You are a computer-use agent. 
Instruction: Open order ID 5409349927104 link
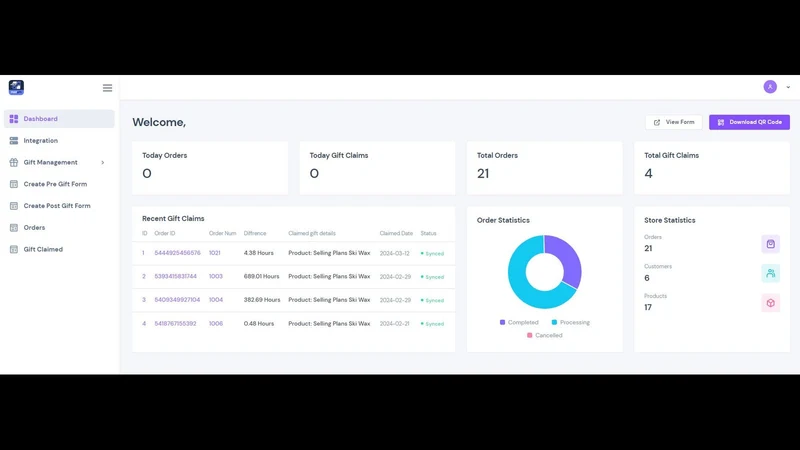click(x=177, y=300)
